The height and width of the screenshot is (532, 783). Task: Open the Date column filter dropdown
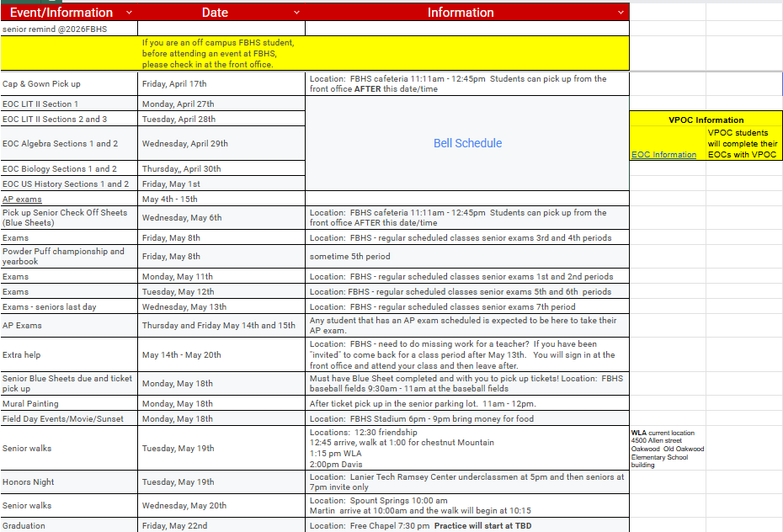tap(296, 13)
